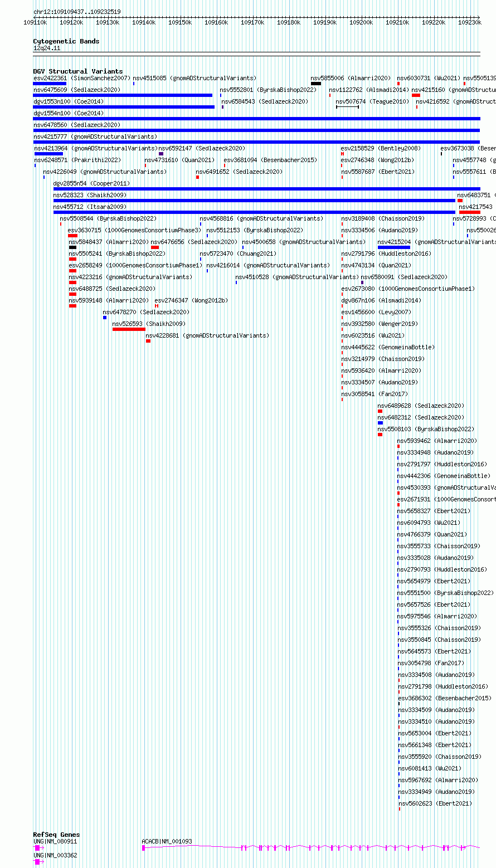This screenshot has height=868, width=496.
Task: Select esv2746347 Wong2012b label
Action: (x=191, y=300)
